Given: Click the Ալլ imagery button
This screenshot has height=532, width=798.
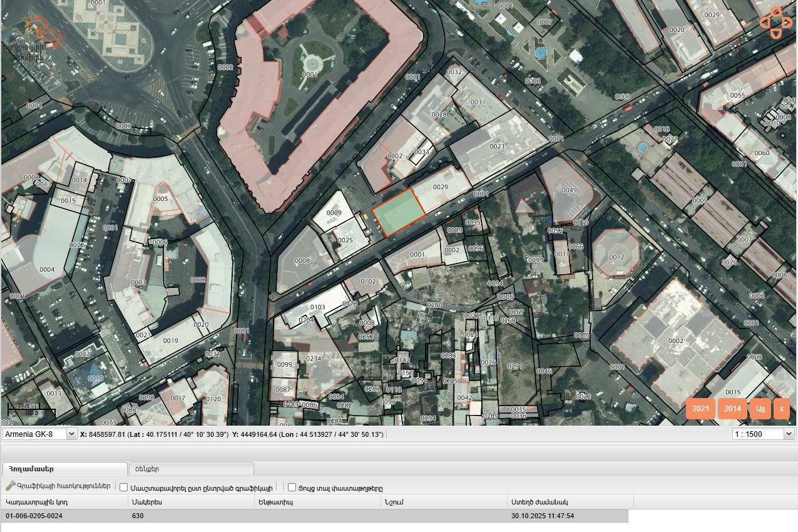Looking at the screenshot, I should pyautogui.click(x=760, y=409).
